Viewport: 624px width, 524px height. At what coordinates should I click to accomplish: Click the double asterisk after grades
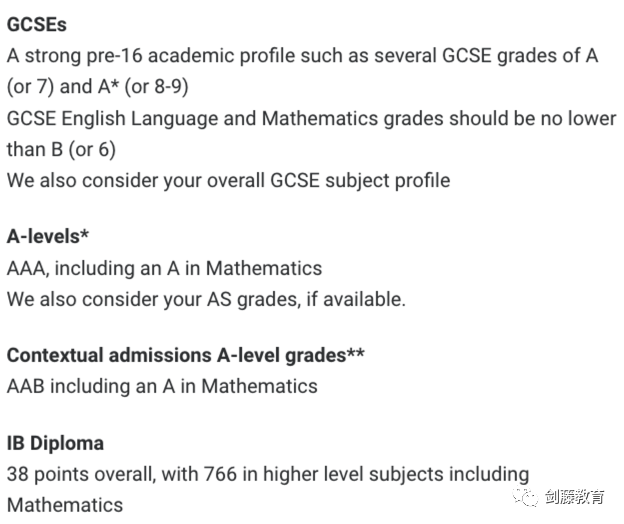pyautogui.click(x=355, y=353)
